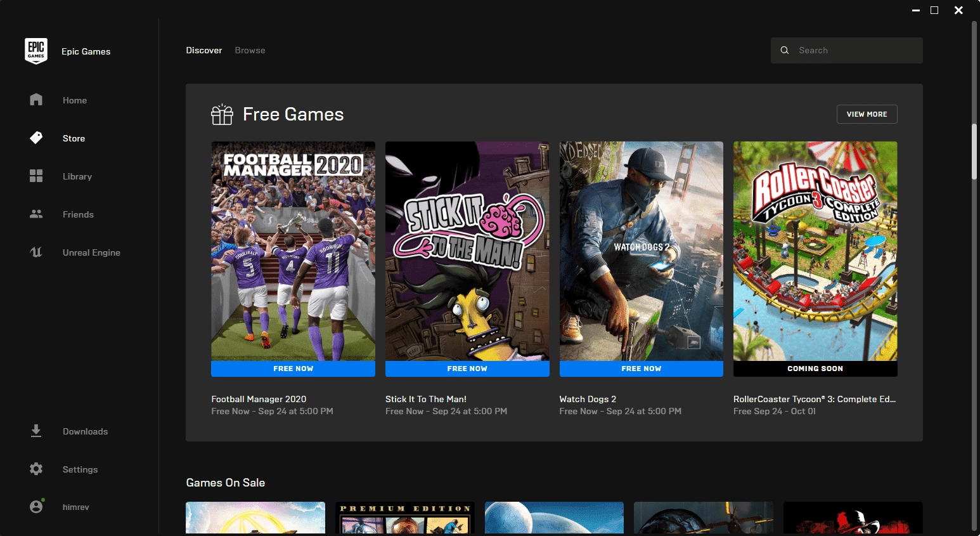Click the Stick It To The Man! title link
980x536 pixels.
point(426,399)
